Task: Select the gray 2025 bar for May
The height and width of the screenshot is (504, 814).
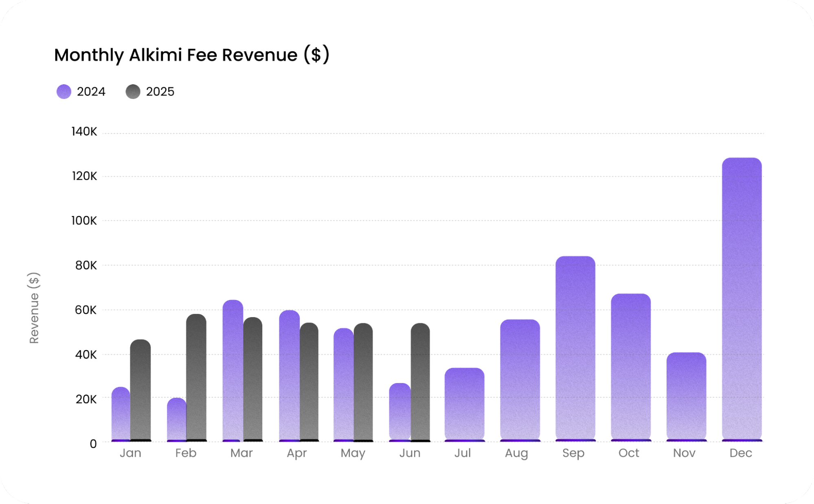Action: [363, 382]
